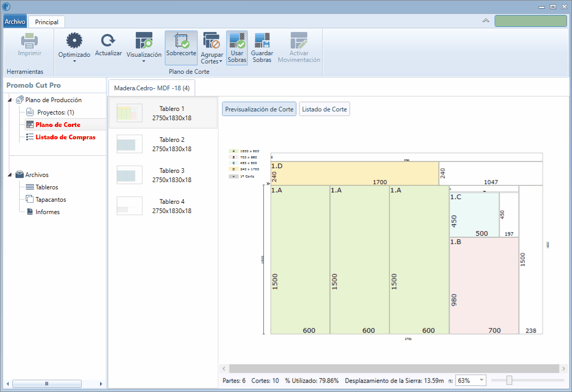Toggle the Usar Sobras option

tap(237, 48)
